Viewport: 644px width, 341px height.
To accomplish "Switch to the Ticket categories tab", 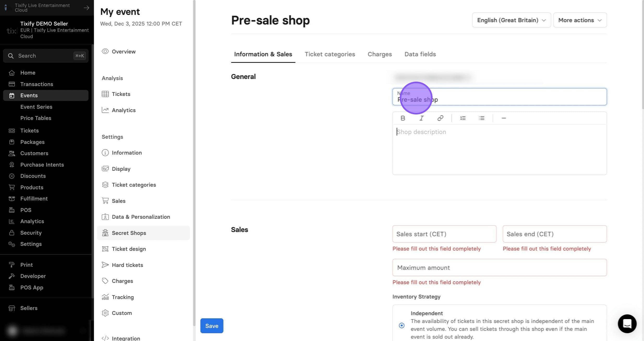I will click(x=330, y=54).
